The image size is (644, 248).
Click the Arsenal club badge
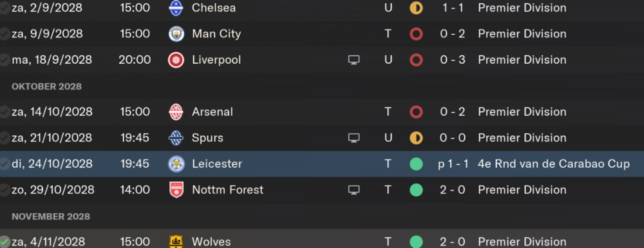[176, 112]
